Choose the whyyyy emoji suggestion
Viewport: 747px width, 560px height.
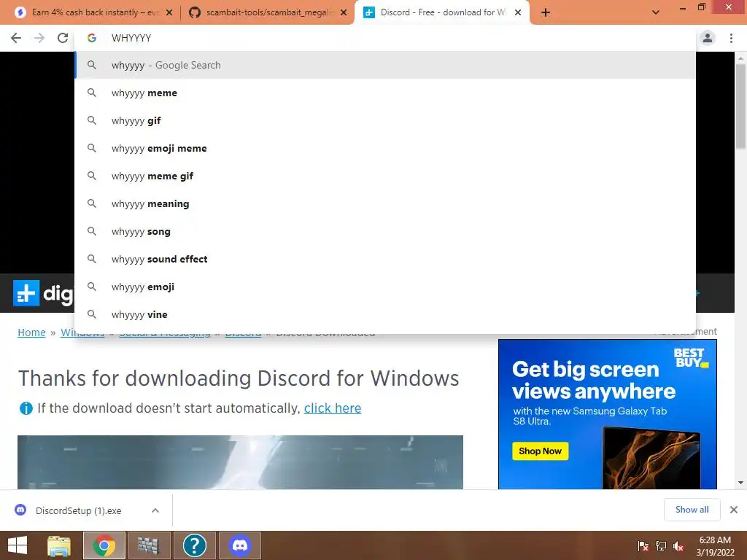pos(385,287)
